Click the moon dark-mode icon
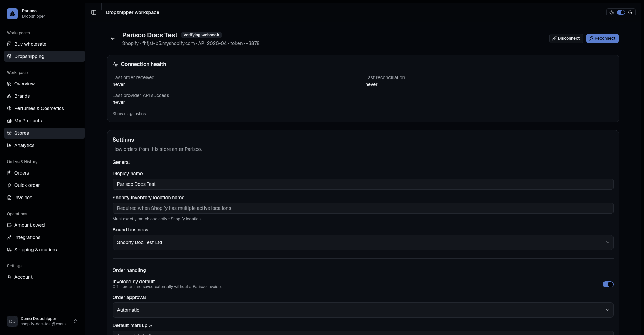This screenshot has width=644, height=335. coord(630,12)
